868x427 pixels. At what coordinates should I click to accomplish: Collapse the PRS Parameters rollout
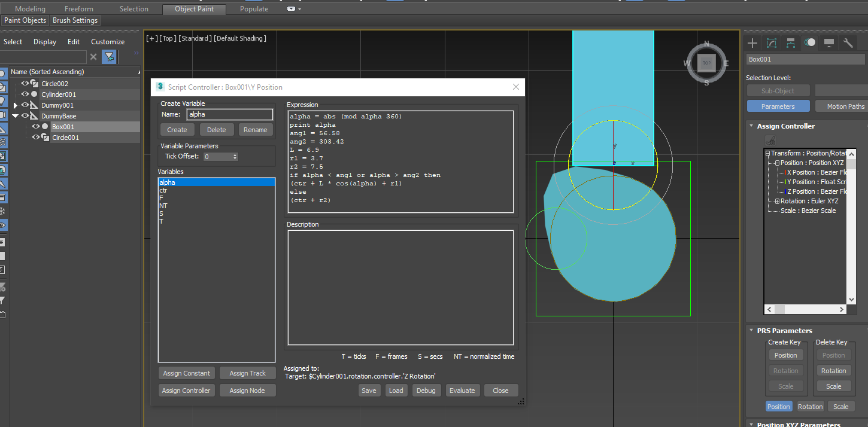tap(752, 330)
